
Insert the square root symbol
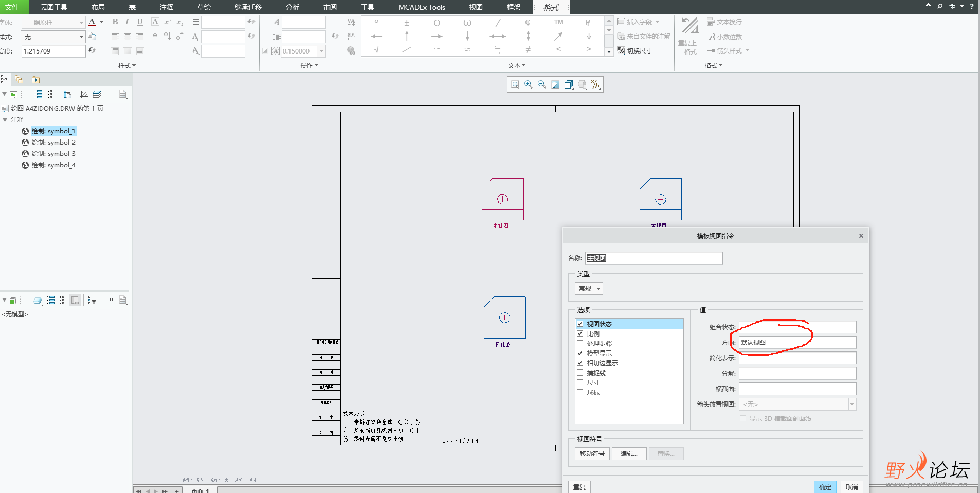coord(376,50)
